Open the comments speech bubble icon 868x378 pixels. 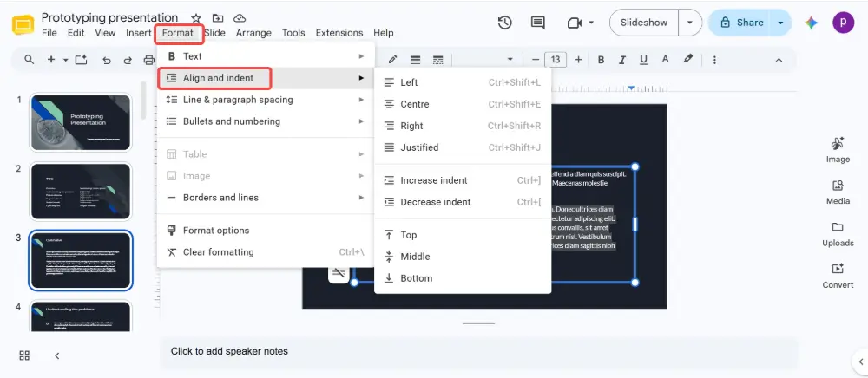[537, 23]
